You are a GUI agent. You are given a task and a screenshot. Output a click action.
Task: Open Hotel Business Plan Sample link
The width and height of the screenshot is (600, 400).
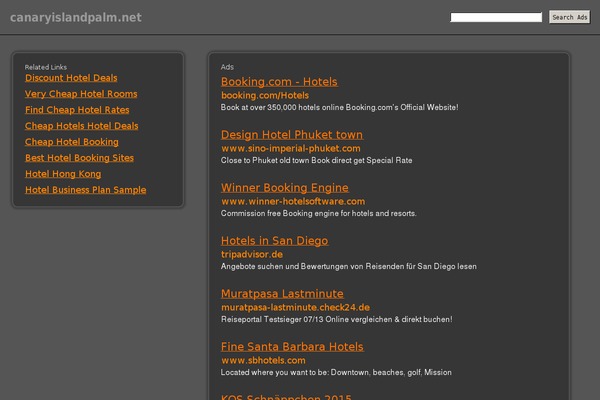click(x=86, y=190)
